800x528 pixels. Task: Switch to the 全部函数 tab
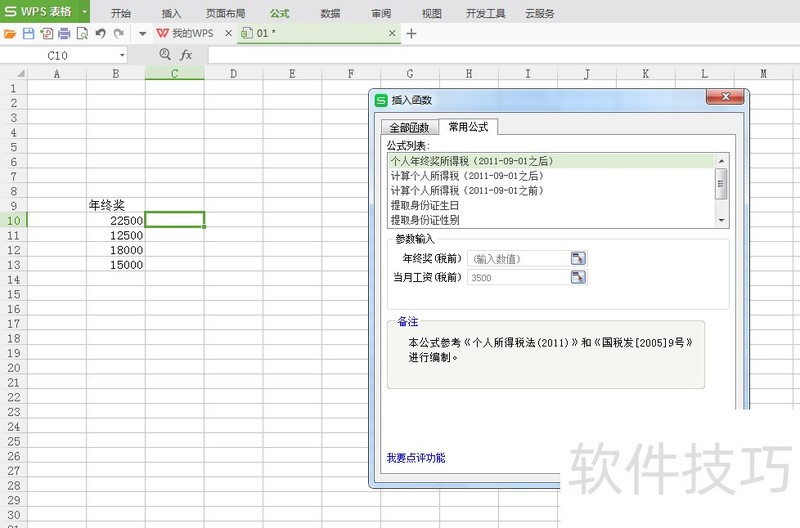click(x=409, y=127)
